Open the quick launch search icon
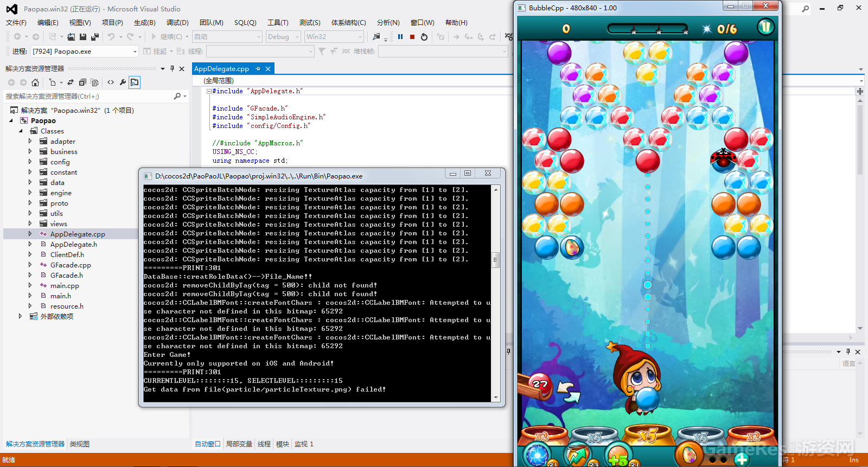This screenshot has width=868, height=467. (x=806, y=9)
